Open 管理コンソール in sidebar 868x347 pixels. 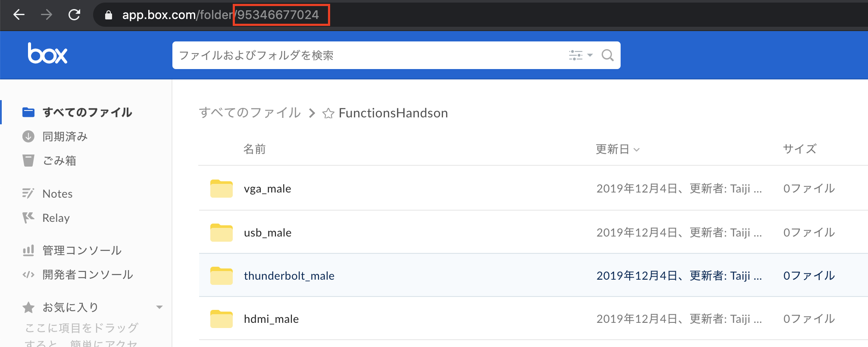[x=82, y=250]
